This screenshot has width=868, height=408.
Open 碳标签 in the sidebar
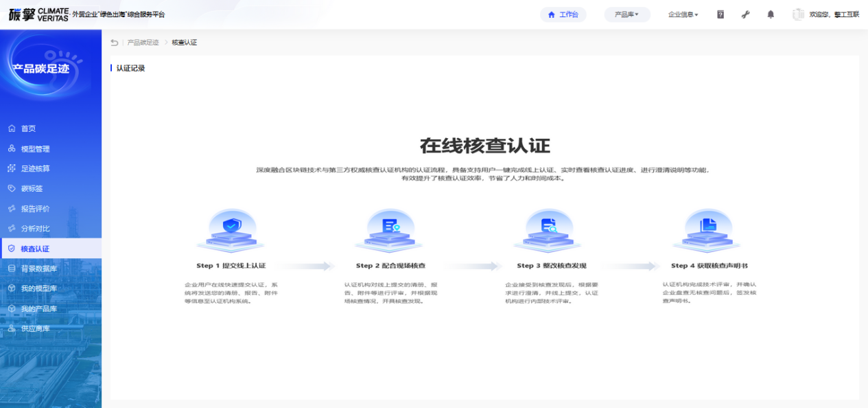(x=32, y=188)
